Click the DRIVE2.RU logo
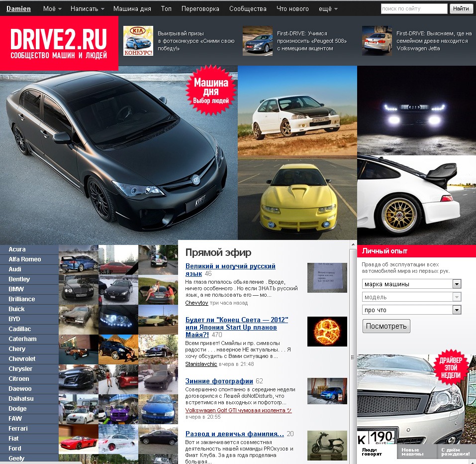Image resolution: width=476 pixels, height=464 pixels. [59, 43]
